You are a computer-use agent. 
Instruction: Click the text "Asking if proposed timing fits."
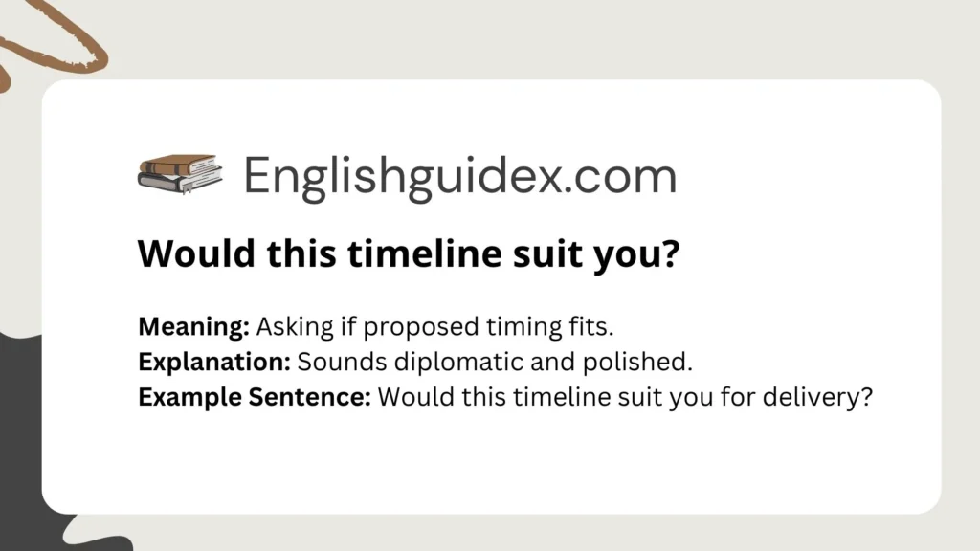[x=434, y=326]
